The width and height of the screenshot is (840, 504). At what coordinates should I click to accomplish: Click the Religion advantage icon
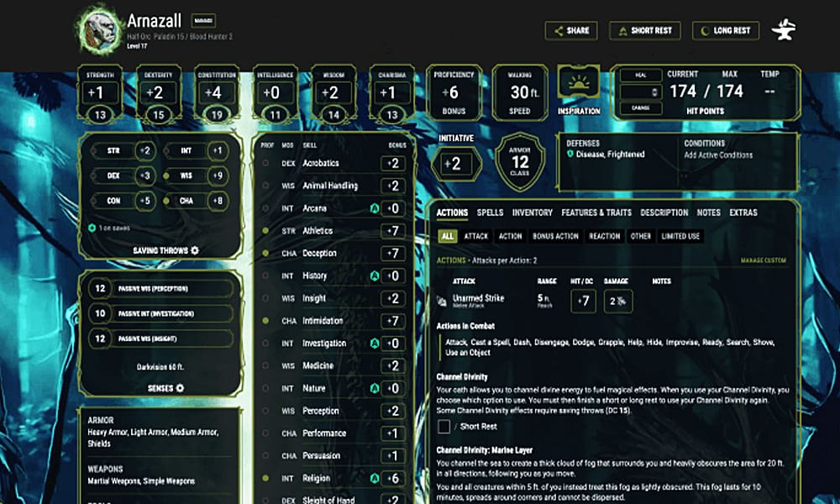pos(375,478)
